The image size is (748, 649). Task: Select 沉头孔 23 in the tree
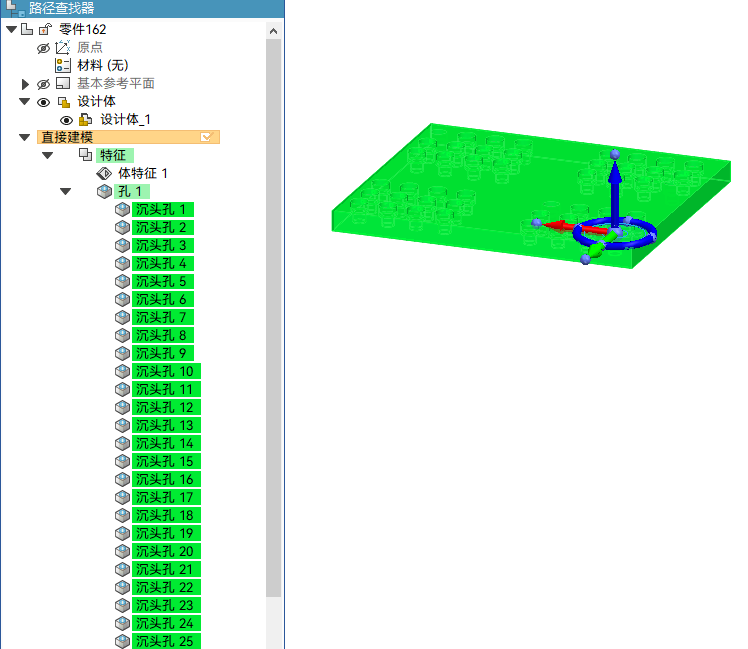tap(166, 605)
